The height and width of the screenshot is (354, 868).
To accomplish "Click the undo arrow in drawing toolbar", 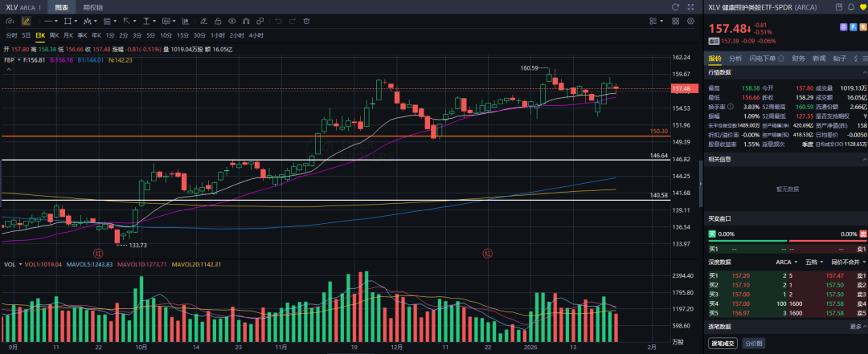I will (279, 21).
